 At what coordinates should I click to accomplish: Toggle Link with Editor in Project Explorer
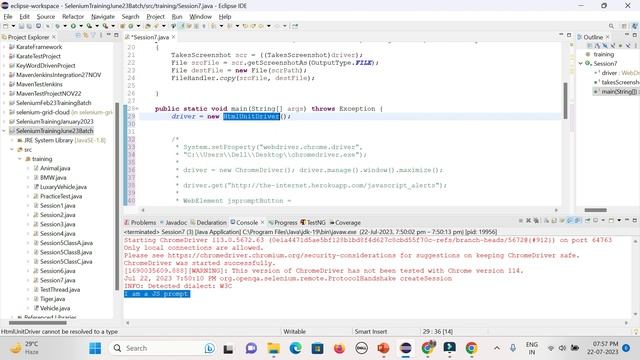click(x=85, y=36)
